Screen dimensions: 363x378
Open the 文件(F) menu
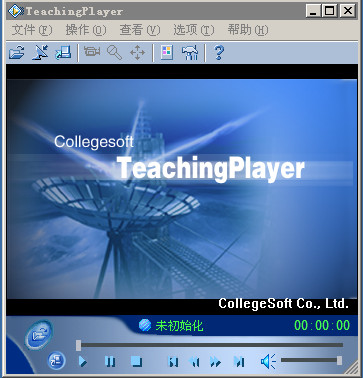(32, 30)
